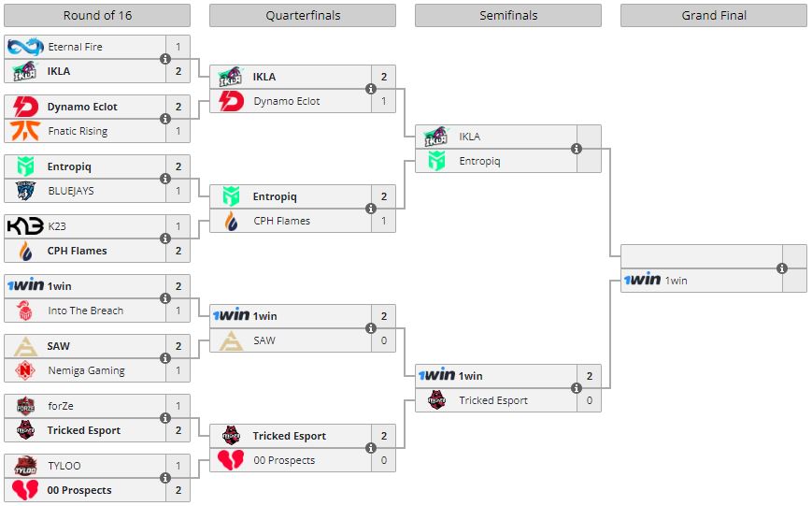This screenshot has width=812, height=506.
Task: Click the BLUEJAYS team logo
Action: click(x=25, y=191)
